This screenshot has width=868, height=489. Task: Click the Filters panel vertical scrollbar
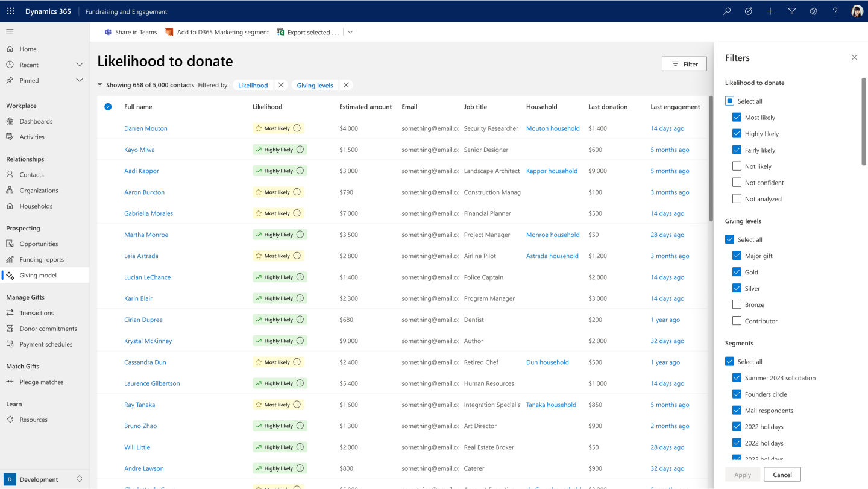point(863,121)
